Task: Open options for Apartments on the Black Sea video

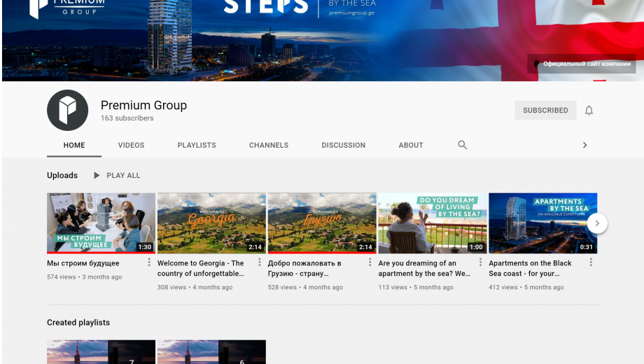Action: pos(591,262)
